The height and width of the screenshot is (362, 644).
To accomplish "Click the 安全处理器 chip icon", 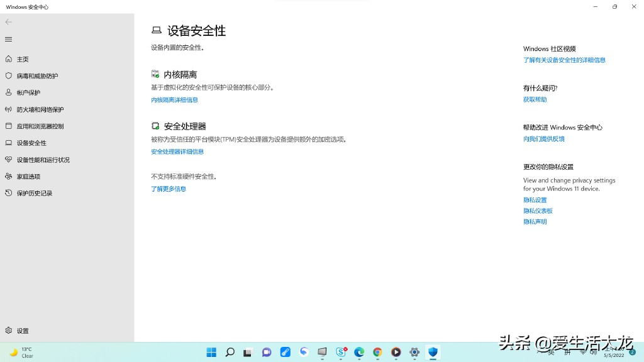I will [x=155, y=126].
